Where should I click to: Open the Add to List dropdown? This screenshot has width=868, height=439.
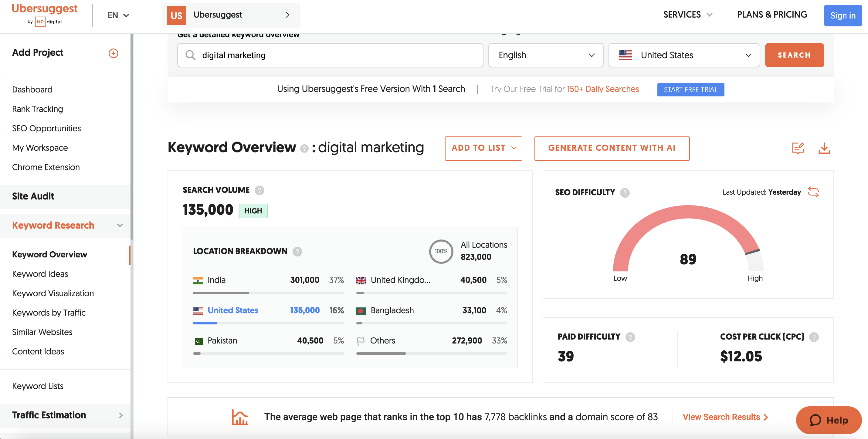pyautogui.click(x=483, y=148)
